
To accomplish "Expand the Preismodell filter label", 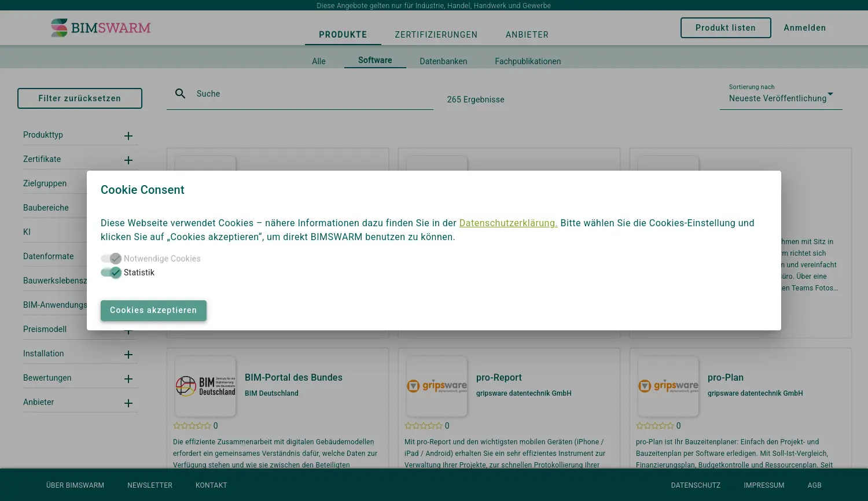I will pos(45,329).
